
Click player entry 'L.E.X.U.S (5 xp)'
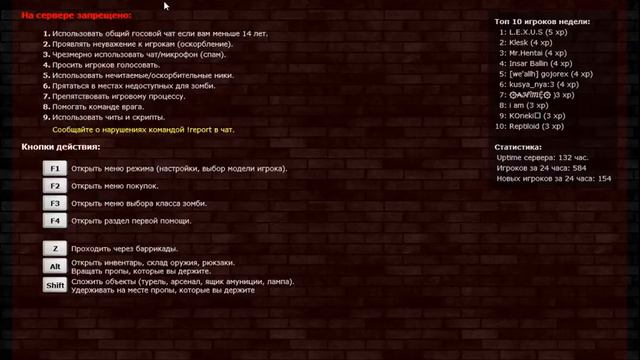point(533,32)
